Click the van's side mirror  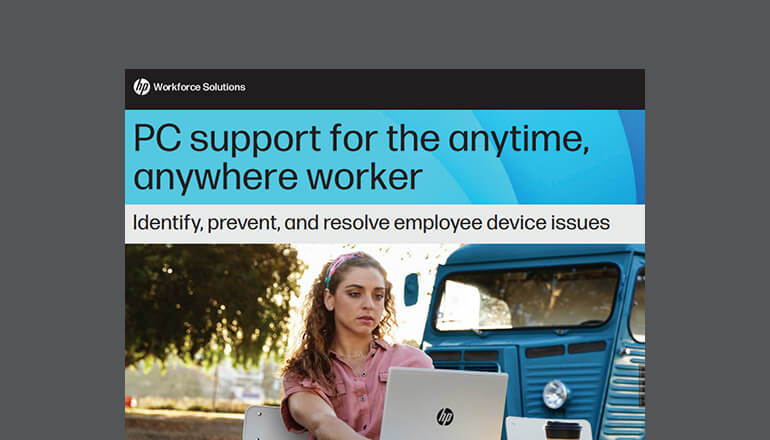coord(411,289)
